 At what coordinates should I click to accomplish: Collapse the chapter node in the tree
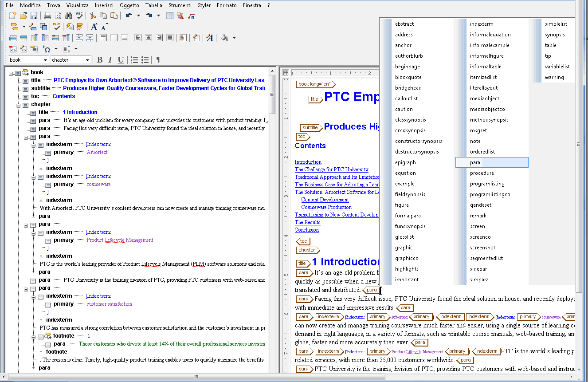(19, 105)
